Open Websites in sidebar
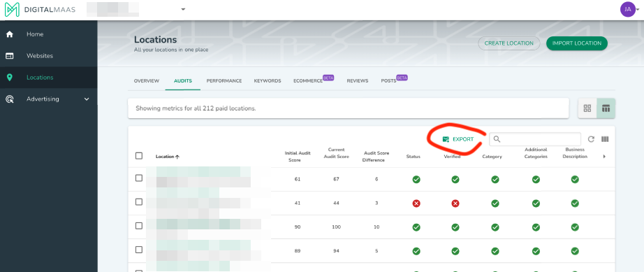This screenshot has height=272, width=644. tap(40, 56)
